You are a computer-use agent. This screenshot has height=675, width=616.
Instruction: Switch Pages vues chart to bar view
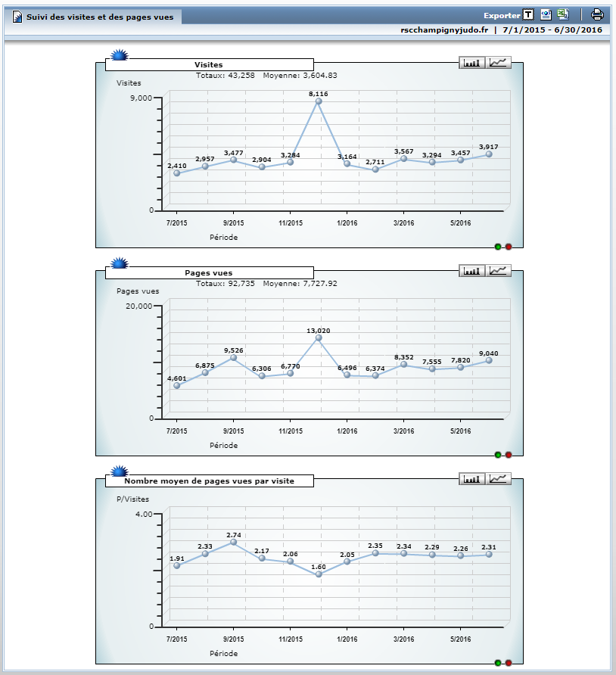[x=471, y=271]
